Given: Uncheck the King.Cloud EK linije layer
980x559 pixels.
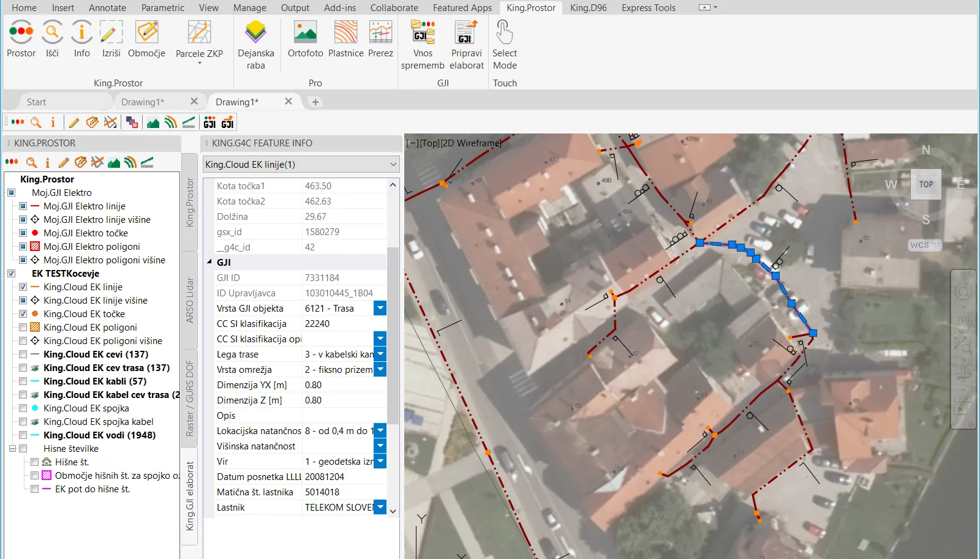Looking at the screenshot, I should click(x=23, y=287).
